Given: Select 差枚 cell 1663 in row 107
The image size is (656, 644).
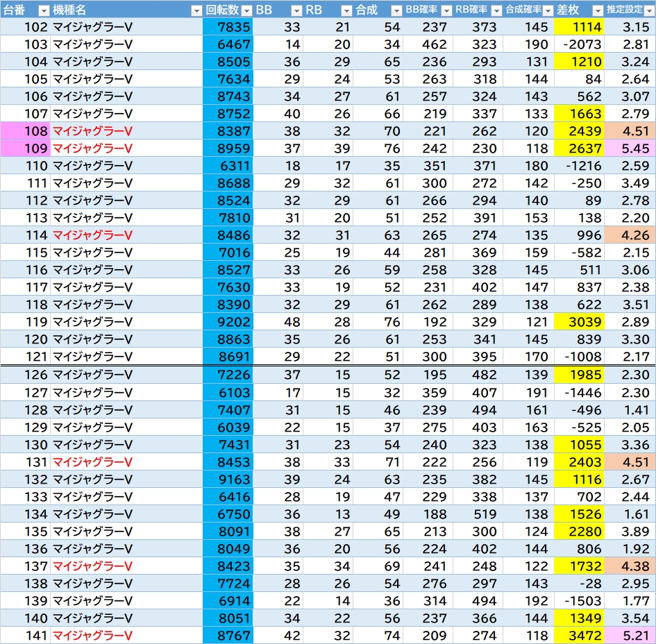Looking at the screenshot, I should coord(579,113).
